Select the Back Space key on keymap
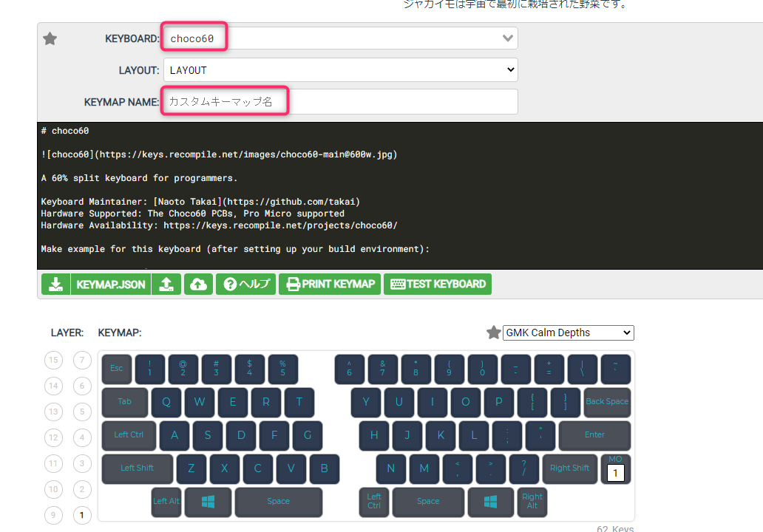 point(606,402)
